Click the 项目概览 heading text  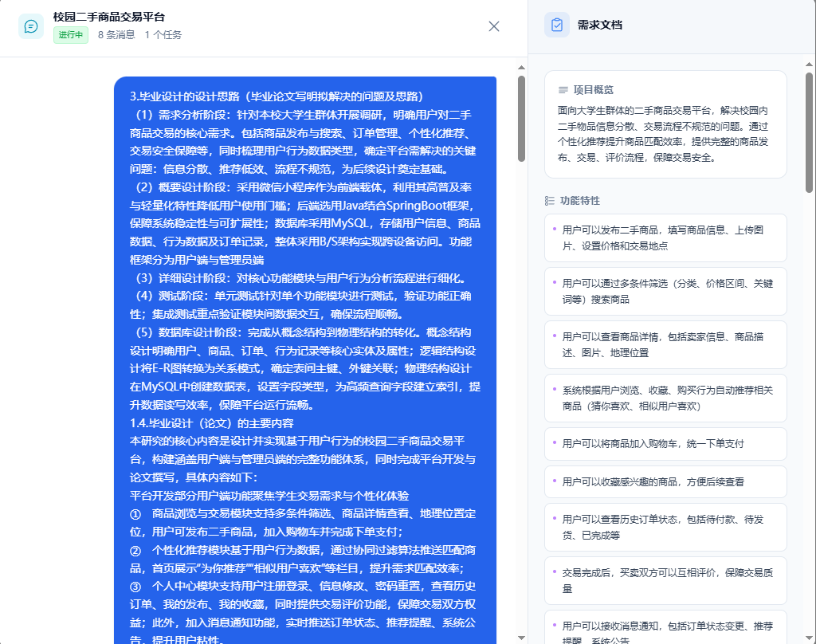(593, 90)
